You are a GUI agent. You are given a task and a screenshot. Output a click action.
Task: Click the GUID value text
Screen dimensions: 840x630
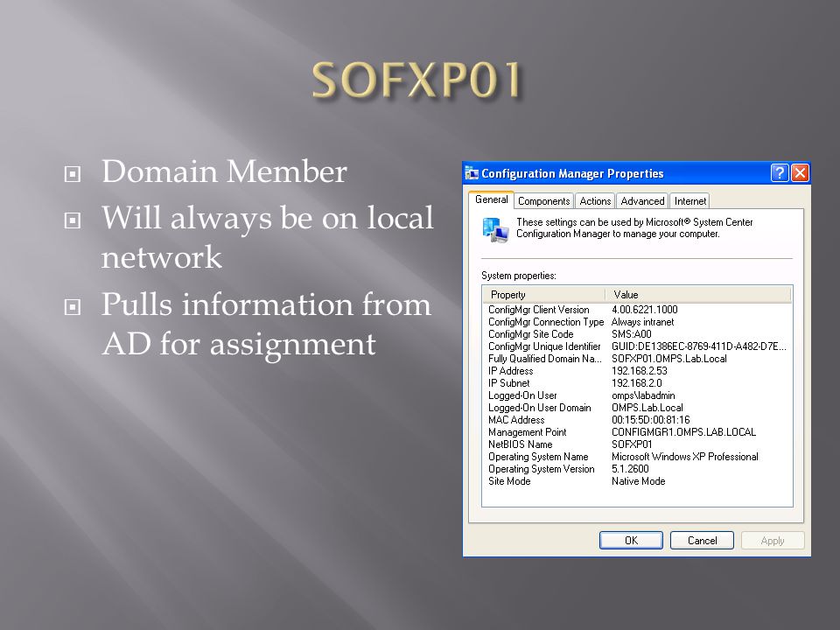698,346
